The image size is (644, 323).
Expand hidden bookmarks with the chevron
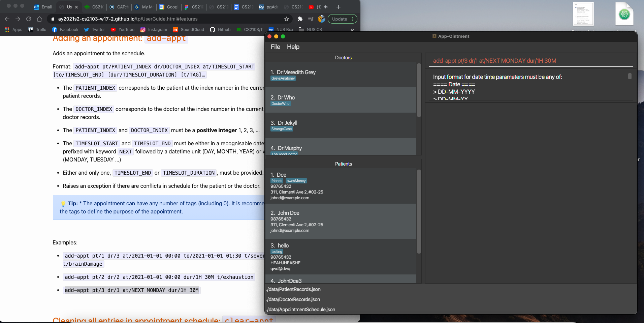351,30
